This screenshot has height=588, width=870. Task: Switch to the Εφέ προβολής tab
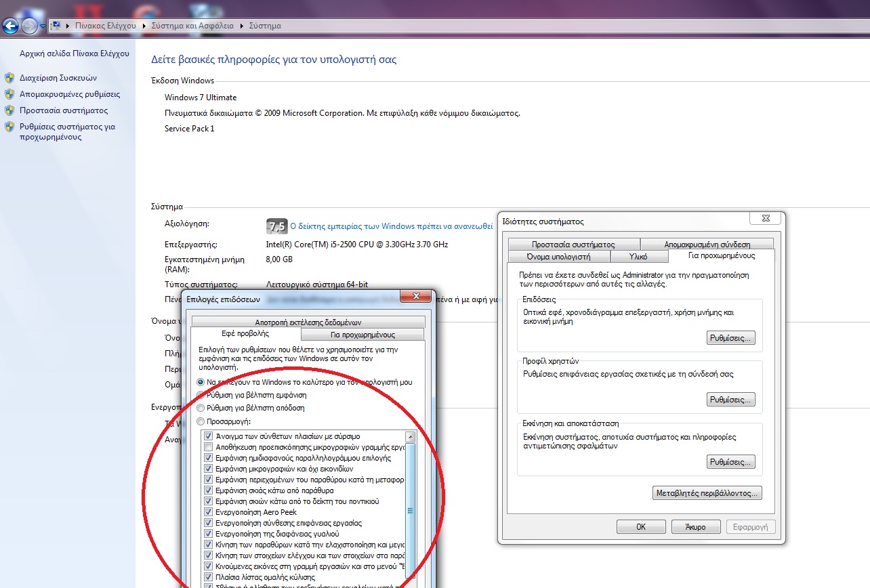point(245,334)
